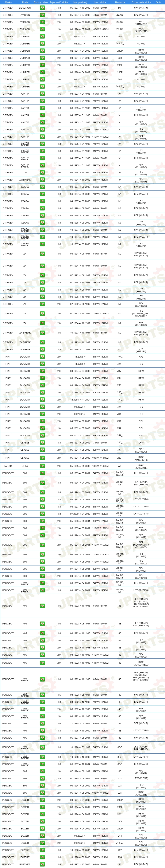The image size is (165, 868).
Task: Click fuel icon in Peugeot 405 144kW / 196KM row
Action: (42, 663)
